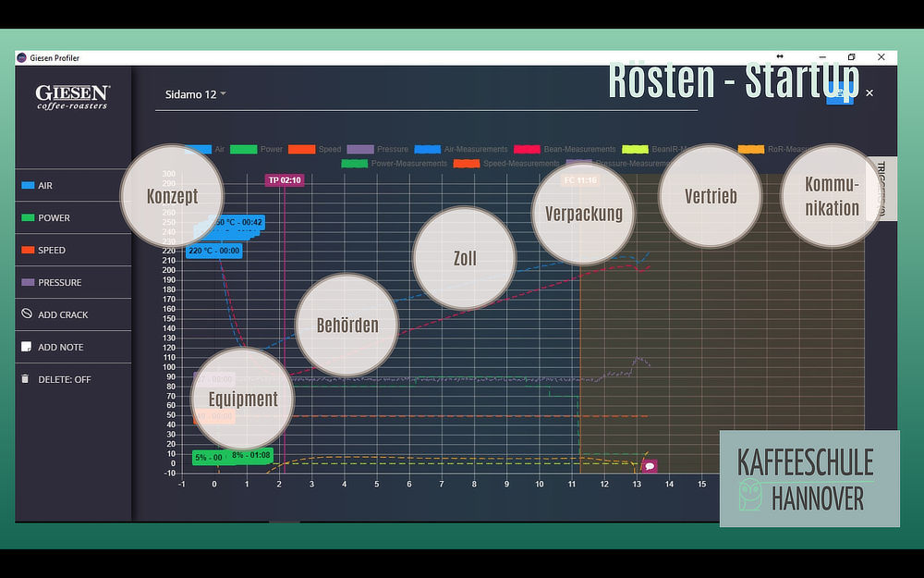The image size is (924, 578).
Task: Hide Power-Measurements series in legend
Action: click(x=407, y=164)
